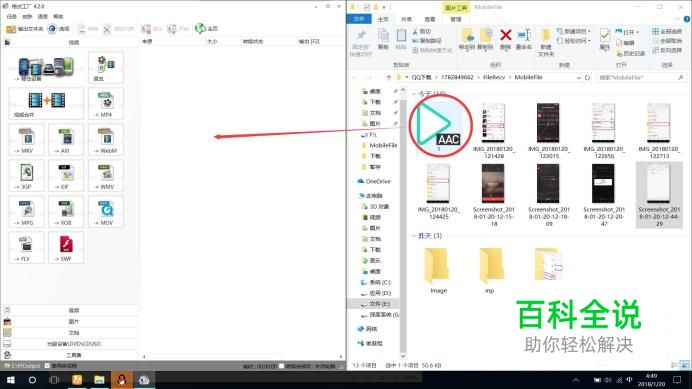
Task: Open the address bar history dropdown
Action: click(579, 77)
